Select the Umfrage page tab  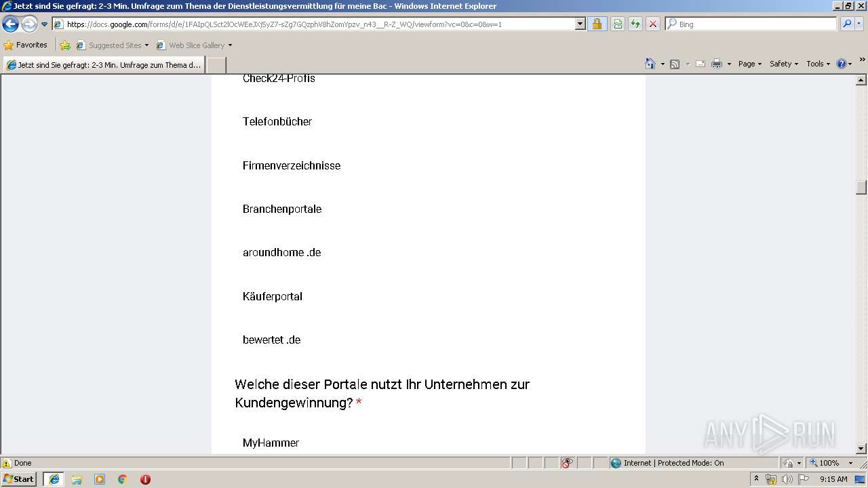coord(104,65)
